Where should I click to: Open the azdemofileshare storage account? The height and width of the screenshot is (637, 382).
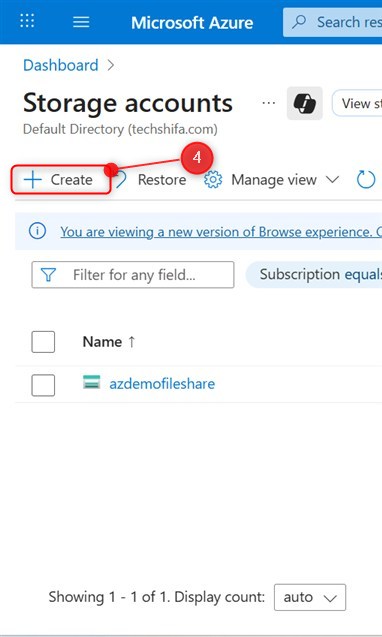pyautogui.click(x=162, y=384)
